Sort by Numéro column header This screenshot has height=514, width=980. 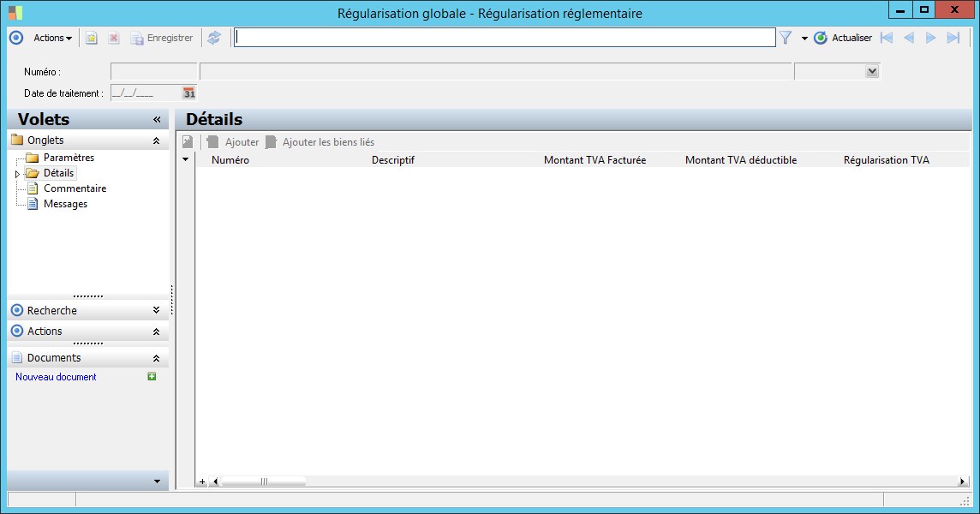click(x=230, y=160)
